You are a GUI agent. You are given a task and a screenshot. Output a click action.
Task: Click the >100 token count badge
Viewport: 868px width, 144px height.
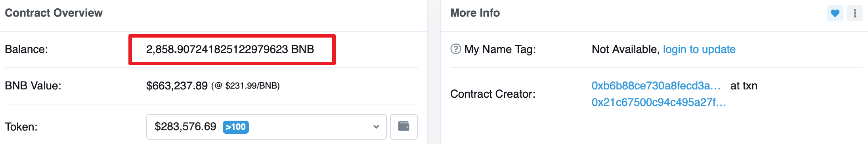[236, 127]
